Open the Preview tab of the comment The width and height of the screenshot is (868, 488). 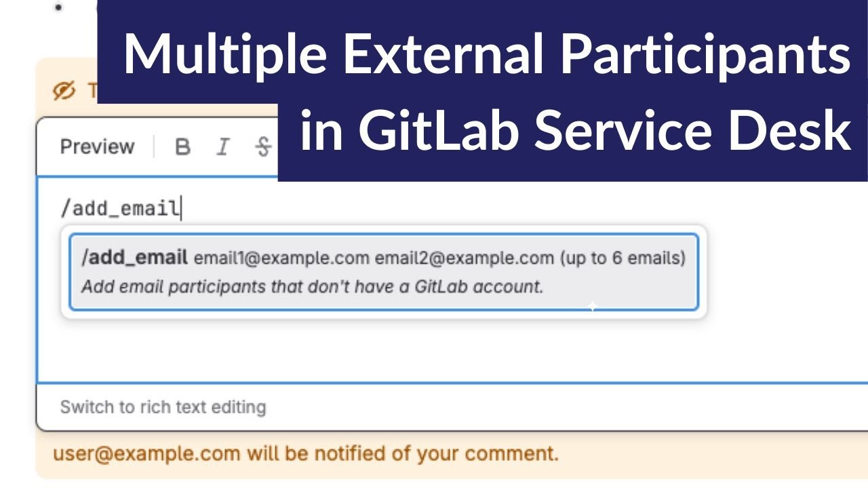click(97, 146)
